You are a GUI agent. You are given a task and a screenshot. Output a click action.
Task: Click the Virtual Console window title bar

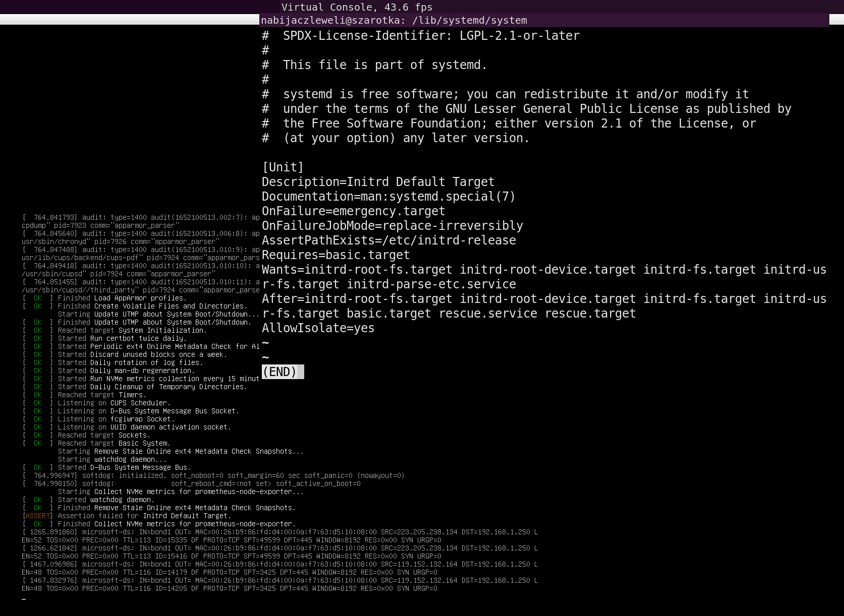356,7
